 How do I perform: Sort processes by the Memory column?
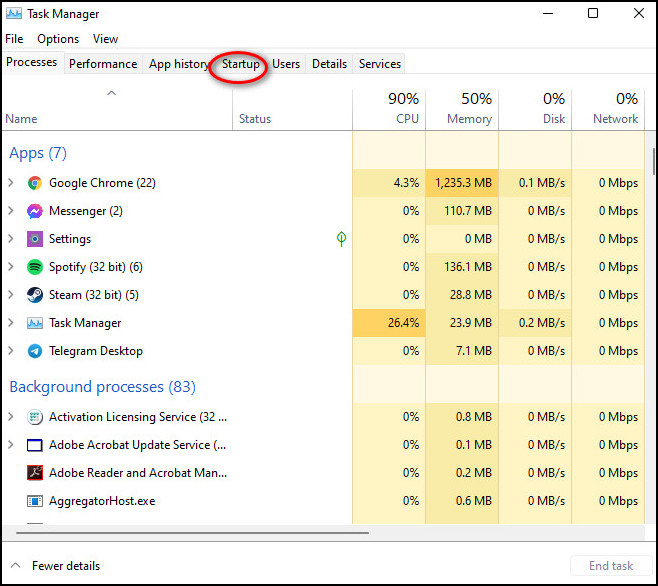click(462, 109)
